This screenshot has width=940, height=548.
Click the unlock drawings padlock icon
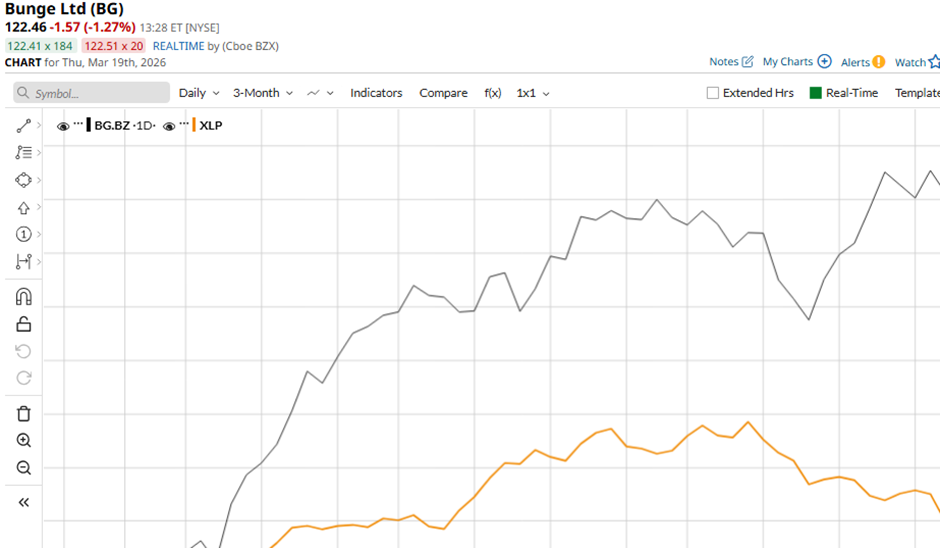click(23, 324)
